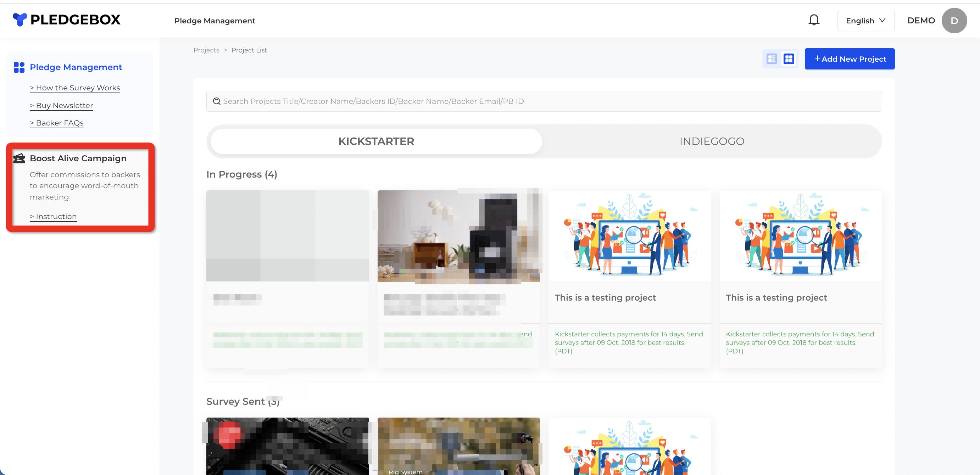Open the notifications bell

[x=814, y=20]
